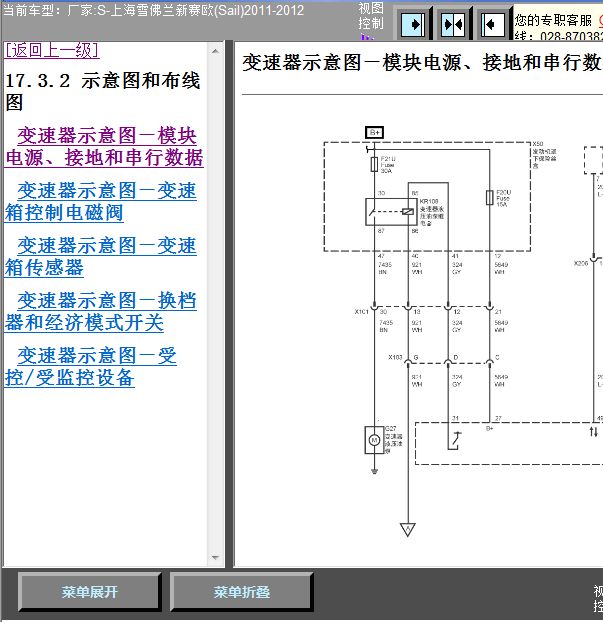Click the X103 connector label
Viewport: 603px width, 622px height.
point(395,357)
